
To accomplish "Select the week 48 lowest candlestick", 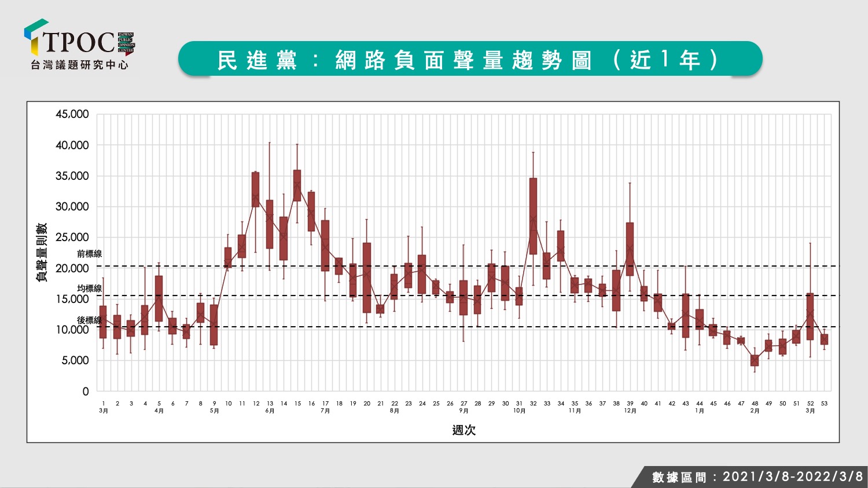I will pos(755,360).
